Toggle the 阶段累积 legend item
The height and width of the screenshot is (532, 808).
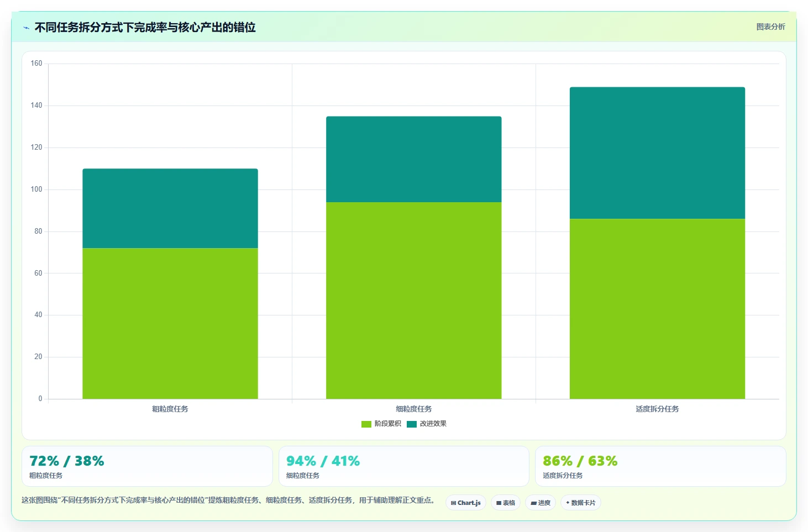pyautogui.click(x=381, y=424)
